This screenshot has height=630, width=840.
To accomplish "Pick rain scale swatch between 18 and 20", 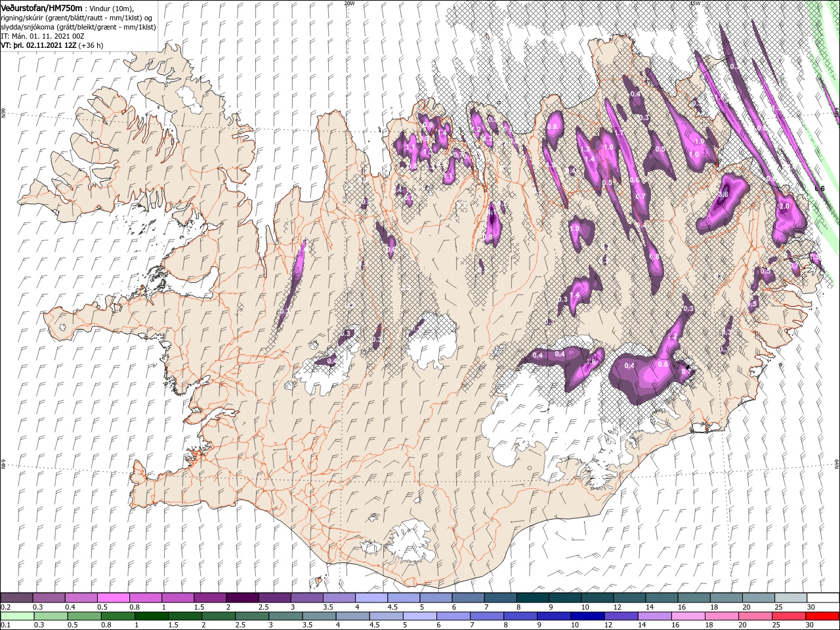I will point(722,616).
